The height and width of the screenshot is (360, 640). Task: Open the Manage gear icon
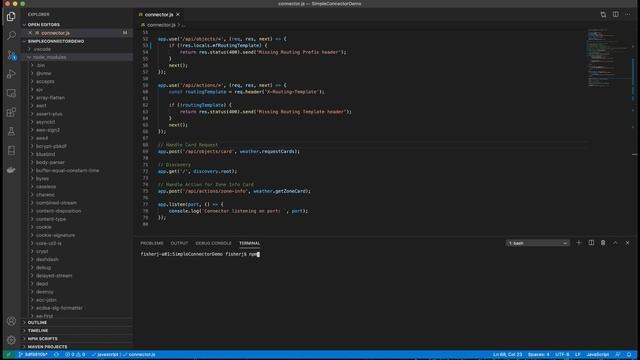pos(11,340)
